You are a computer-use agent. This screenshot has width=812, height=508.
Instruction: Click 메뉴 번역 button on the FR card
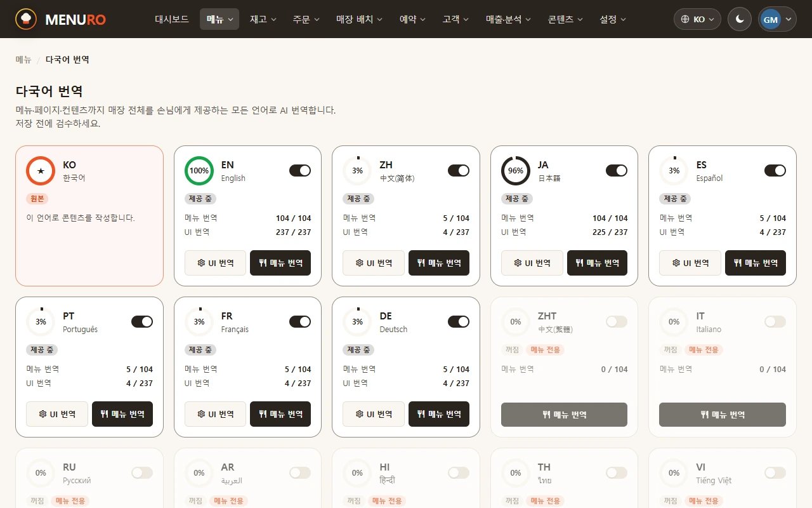pyautogui.click(x=280, y=414)
